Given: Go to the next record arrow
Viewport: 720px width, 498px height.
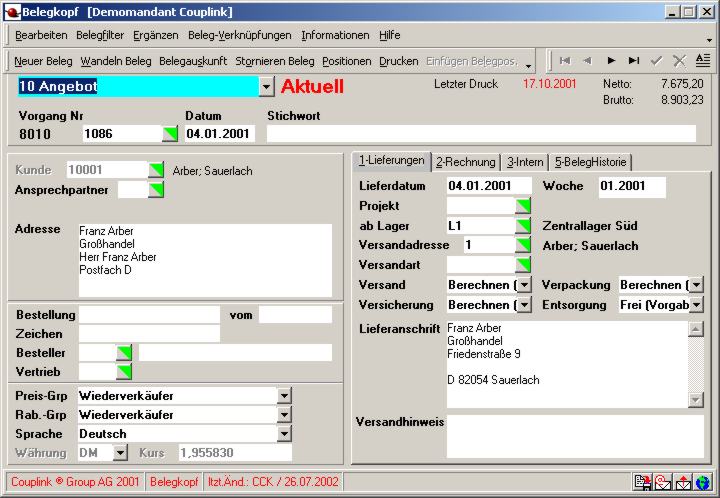Looking at the screenshot, I should (x=611, y=61).
